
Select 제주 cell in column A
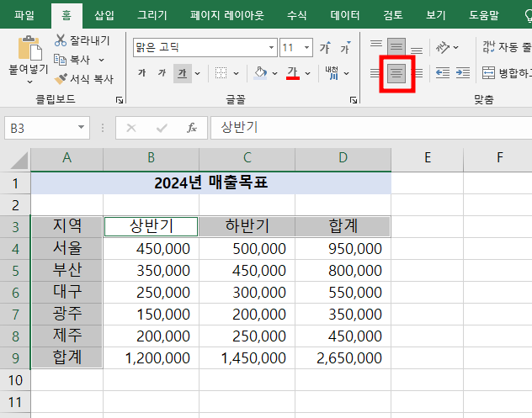click(66, 336)
